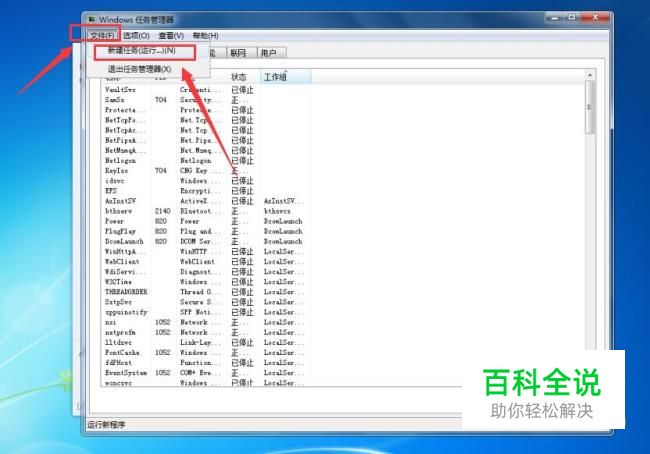Screen dimensions: 650x454
Task: Click the Link-Lay... description cell
Action: click(201, 342)
